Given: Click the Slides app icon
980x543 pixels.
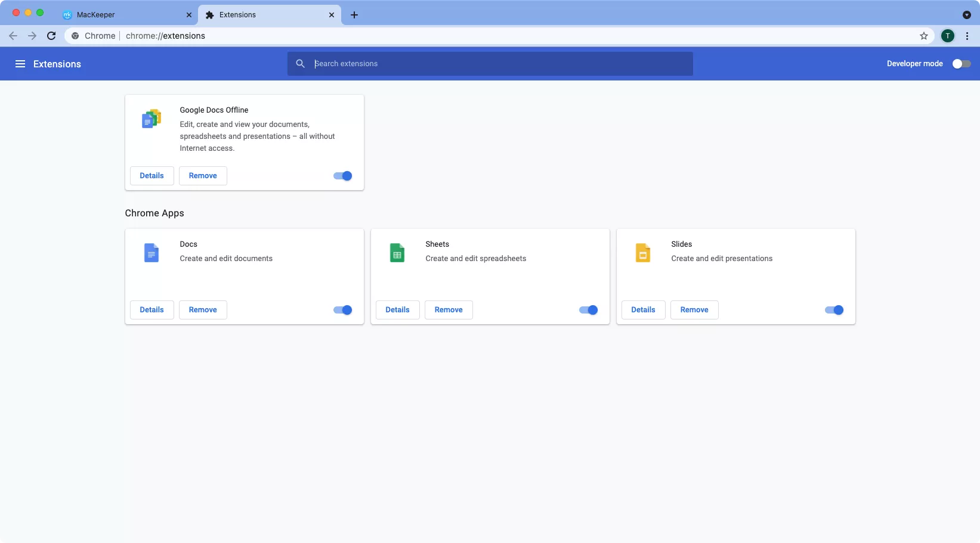Looking at the screenshot, I should click(643, 253).
